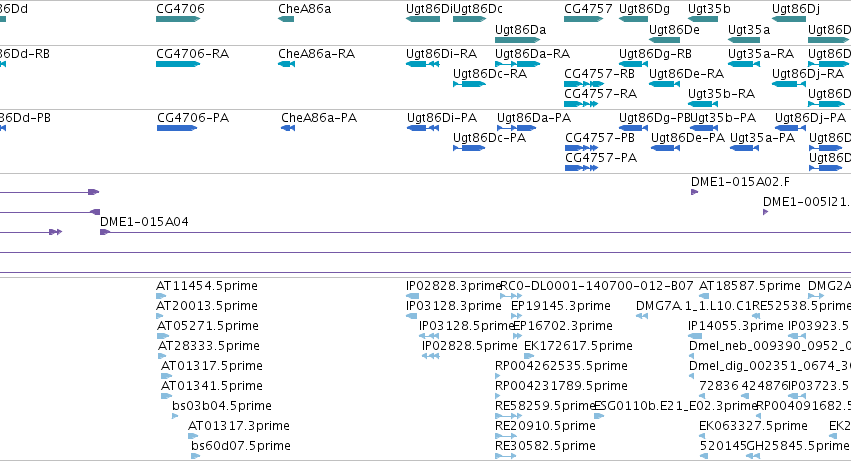Pick the Ugt86Dj-RA transcript label

click(808, 73)
